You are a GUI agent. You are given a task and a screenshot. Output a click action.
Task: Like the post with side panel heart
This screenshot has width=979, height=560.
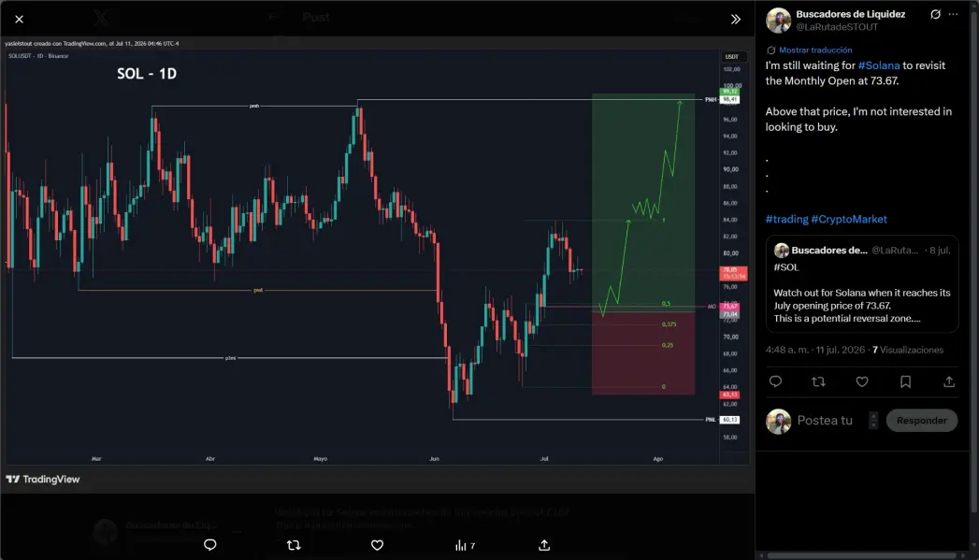click(861, 381)
